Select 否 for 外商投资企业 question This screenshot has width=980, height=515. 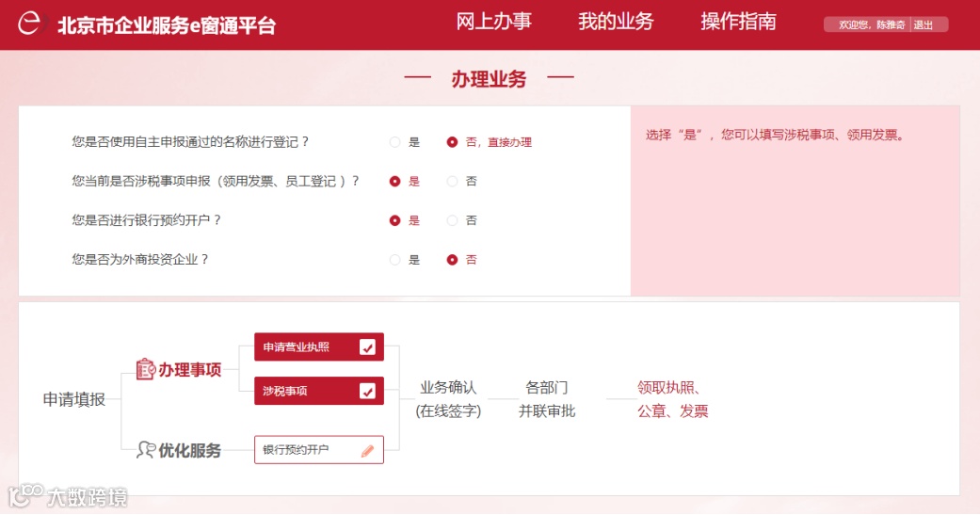click(452, 260)
